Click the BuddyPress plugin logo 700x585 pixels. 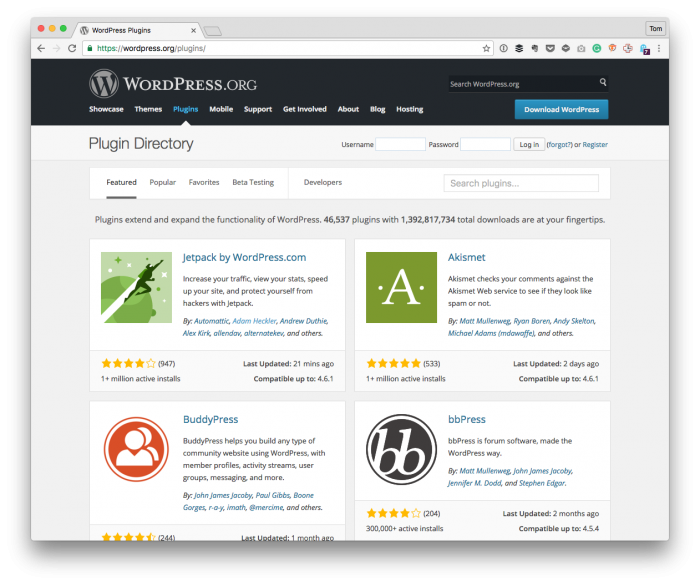point(136,449)
